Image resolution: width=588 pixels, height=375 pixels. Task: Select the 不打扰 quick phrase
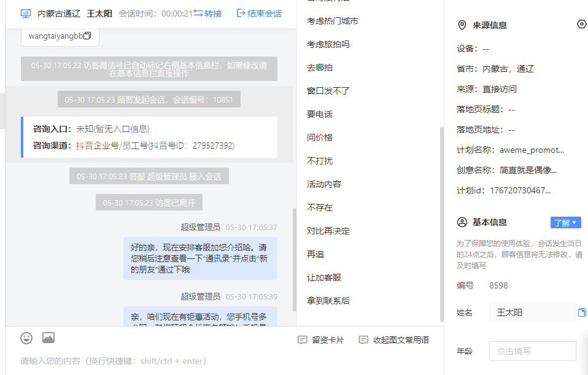320,161
